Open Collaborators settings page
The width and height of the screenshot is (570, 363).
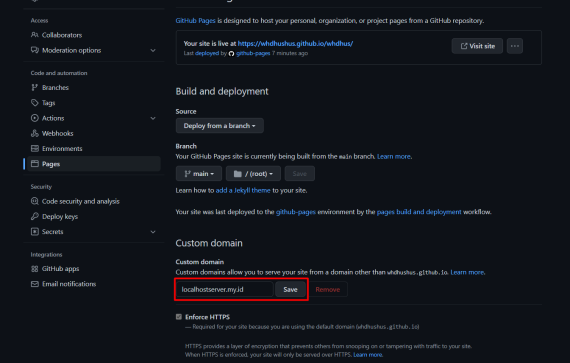(62, 35)
